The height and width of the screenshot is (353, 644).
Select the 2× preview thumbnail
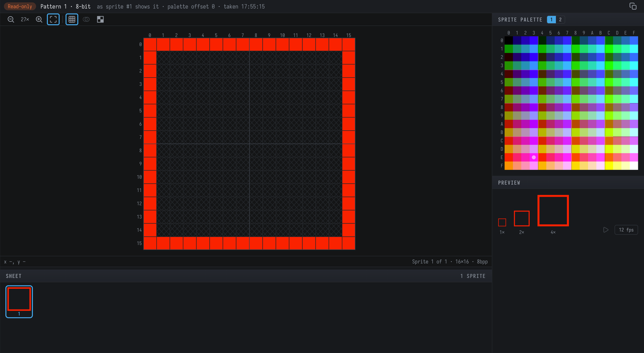[x=522, y=218]
